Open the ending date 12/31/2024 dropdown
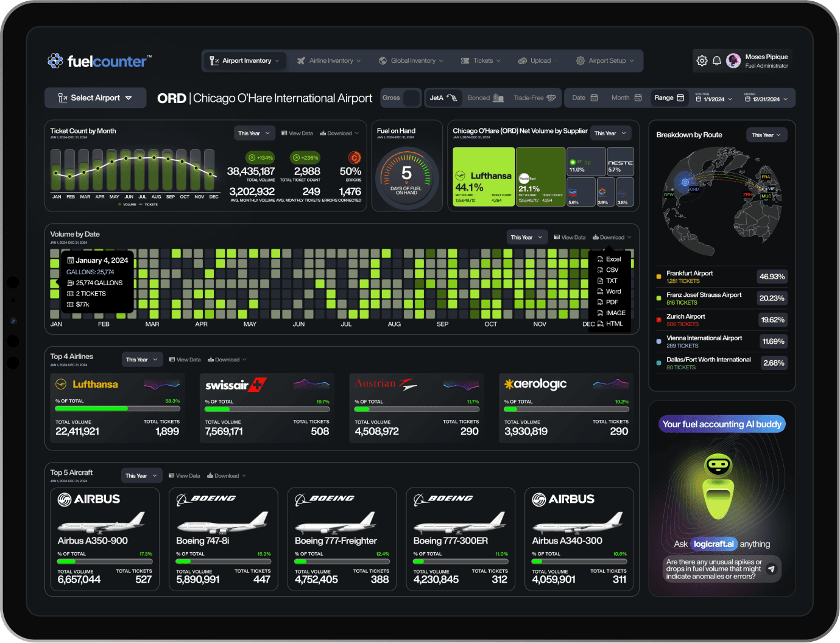The width and height of the screenshot is (840, 643). (x=766, y=99)
